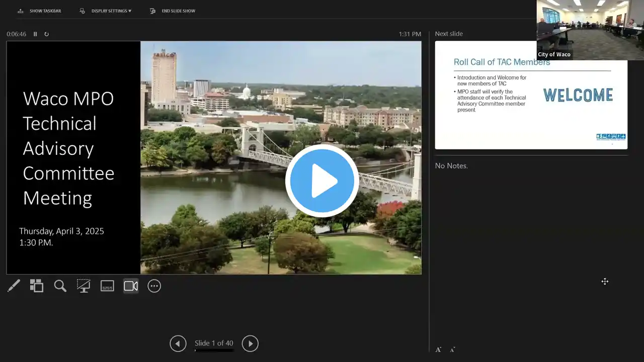Click the Waco MPO Technical Advisory Committee Meeting title
Viewport: 644px width, 362px height.
click(68, 148)
